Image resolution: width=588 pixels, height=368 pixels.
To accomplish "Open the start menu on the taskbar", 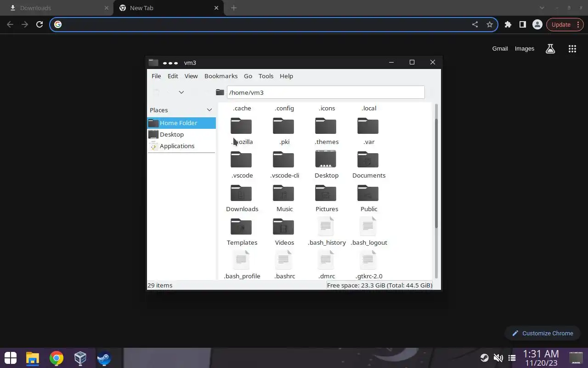I will point(10,358).
